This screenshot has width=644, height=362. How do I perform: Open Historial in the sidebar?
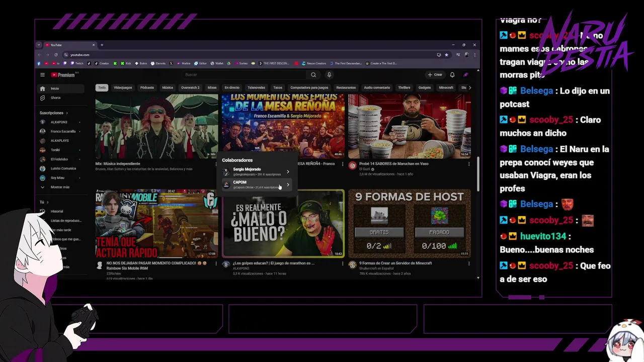61,211
